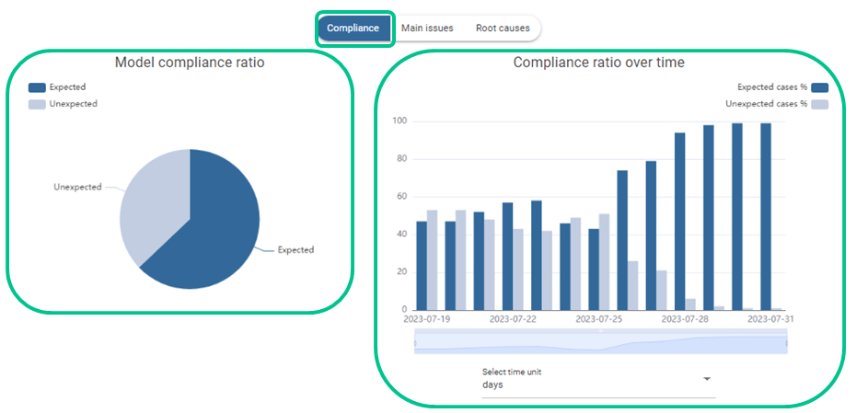The height and width of the screenshot is (413, 868).
Task: Toggle the Unexpected legend swatch in pie chart
Action: tap(37, 104)
